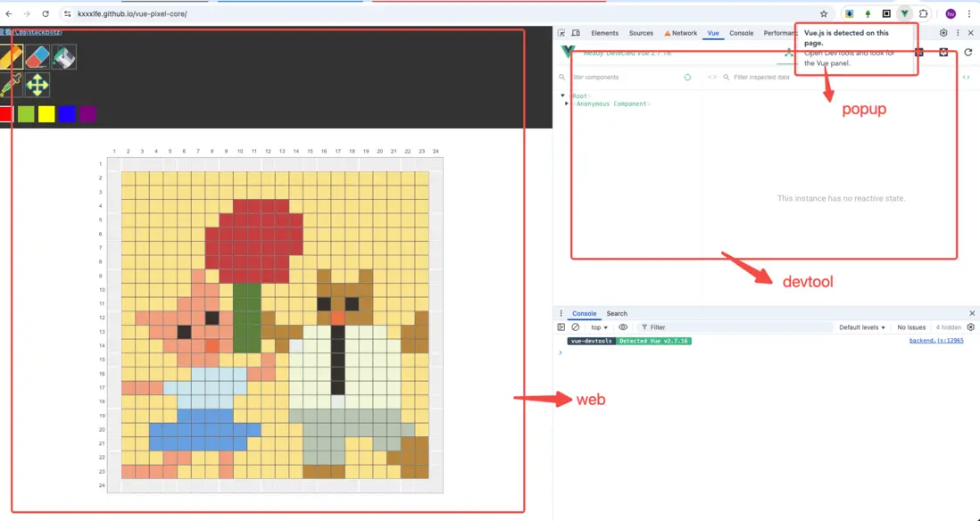Switch to the Performance tab
The width and height of the screenshot is (980, 521).
779,33
